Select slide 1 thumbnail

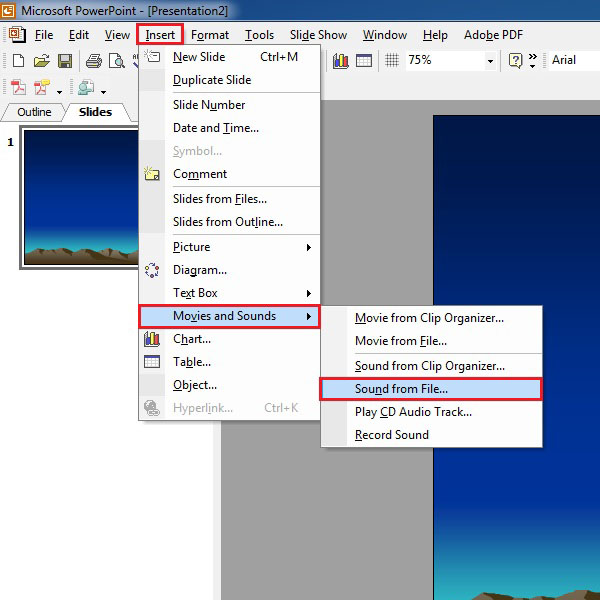click(x=81, y=198)
